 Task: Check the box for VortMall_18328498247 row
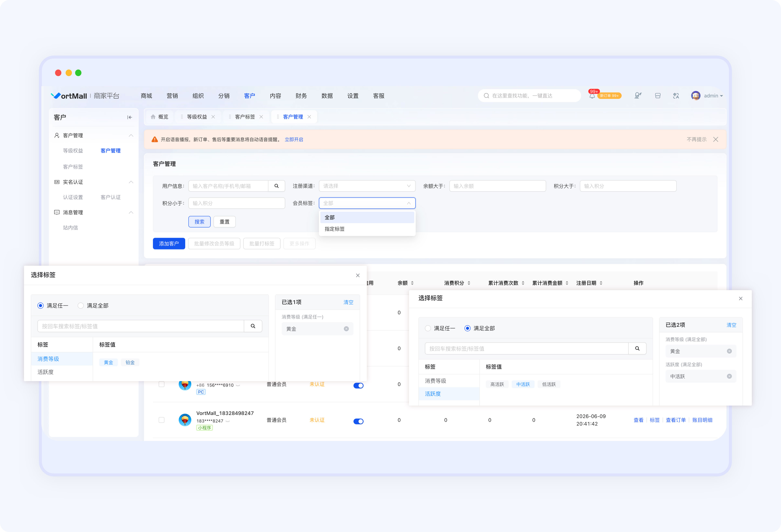[x=162, y=420]
